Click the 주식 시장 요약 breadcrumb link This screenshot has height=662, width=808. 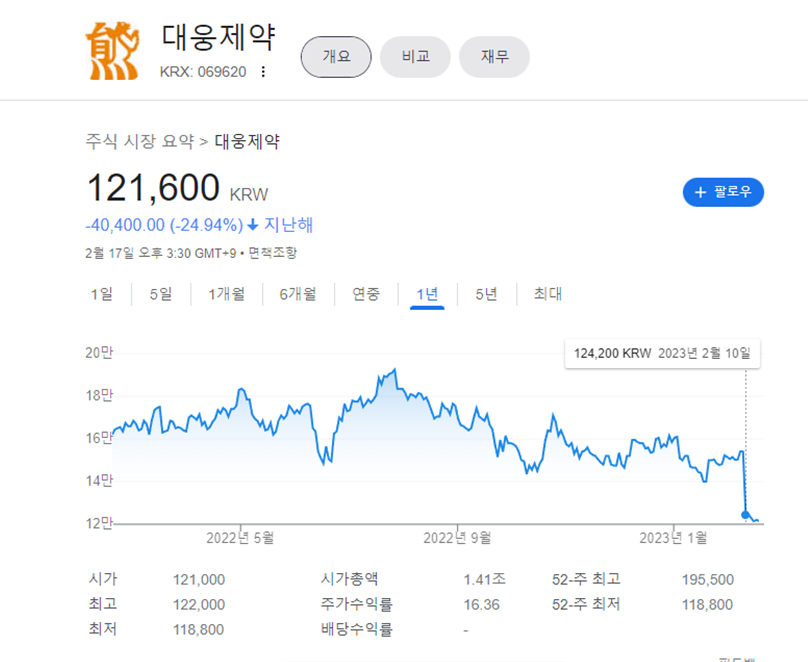[x=140, y=141]
